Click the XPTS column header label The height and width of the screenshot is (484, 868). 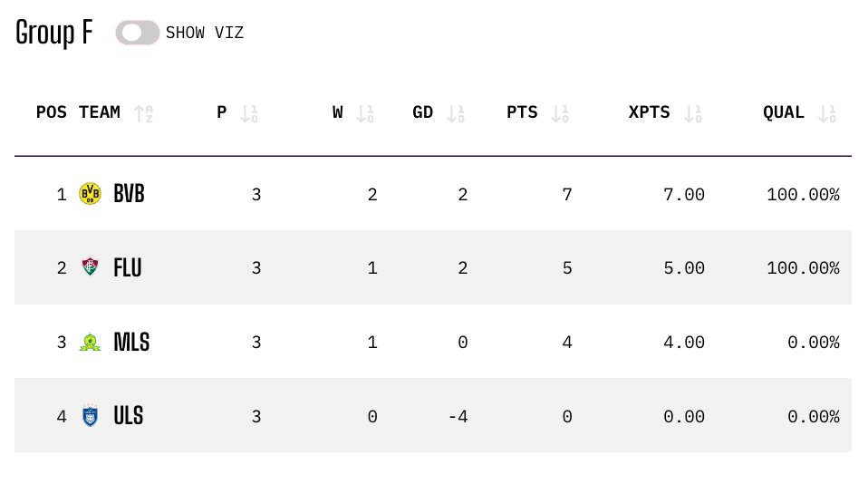pos(650,112)
